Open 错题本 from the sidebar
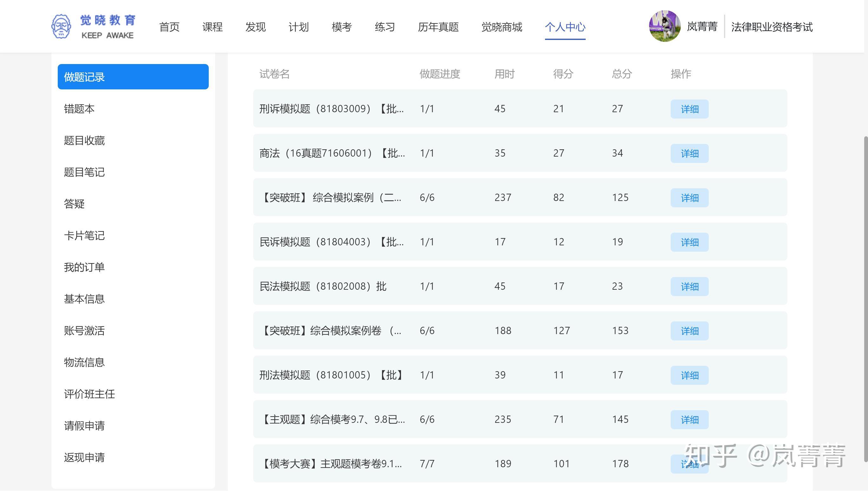Image resolution: width=868 pixels, height=491 pixels. click(79, 109)
